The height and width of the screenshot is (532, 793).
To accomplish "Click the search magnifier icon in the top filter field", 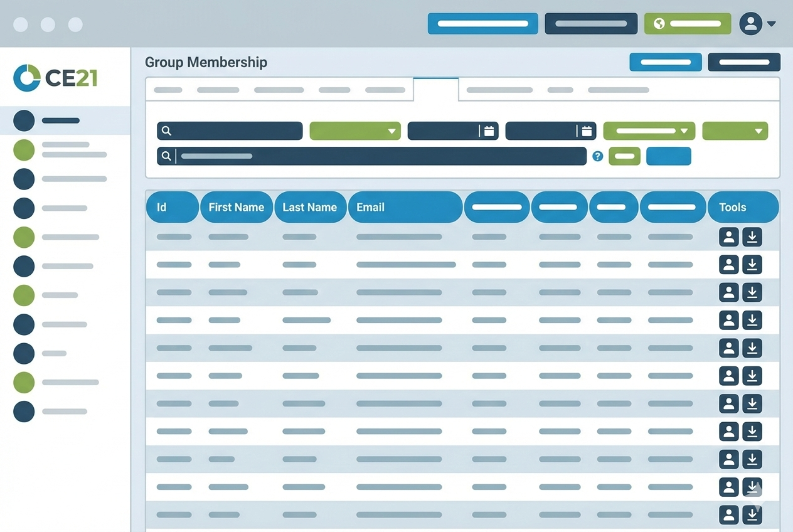I will click(166, 130).
